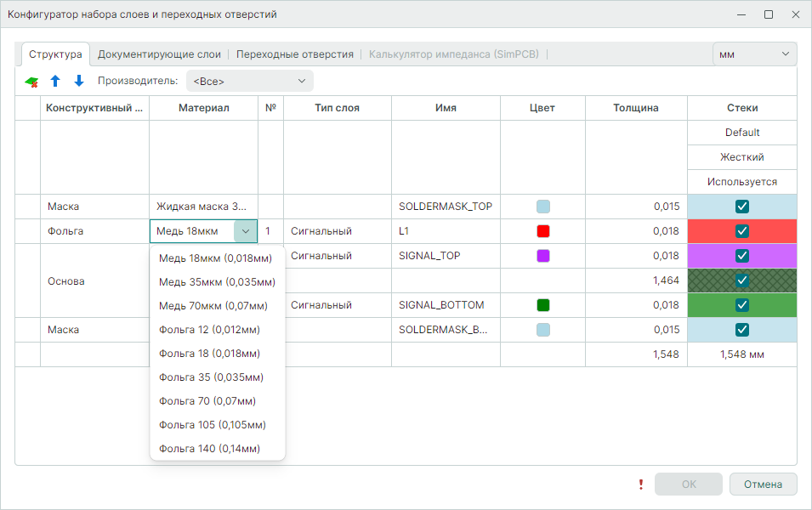The image size is (812, 510).
Task: Collapse the Медь 18мкм material dropdown arrow
Action: (x=245, y=231)
